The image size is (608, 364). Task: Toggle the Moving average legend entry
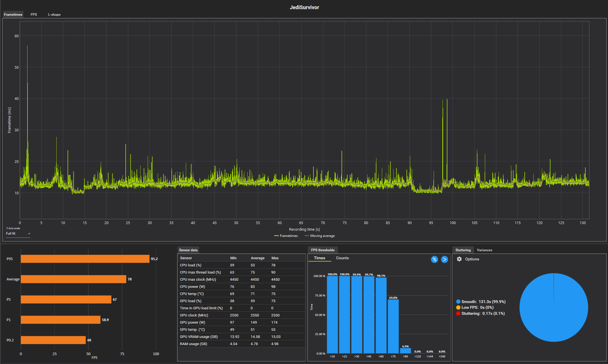pos(319,236)
